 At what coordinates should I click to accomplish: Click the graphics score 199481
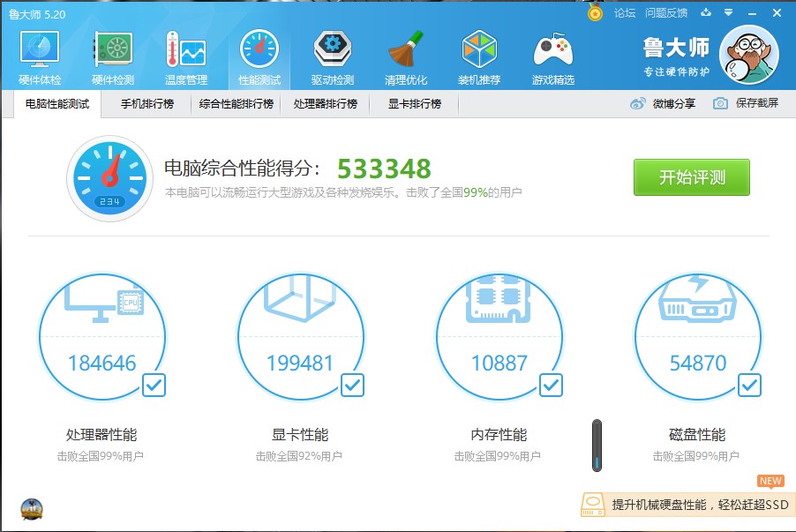point(300,363)
